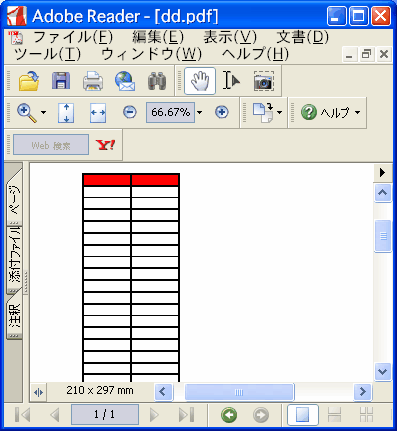This screenshot has height=431, width=397.
Task: Zoom out with the minus button
Action: point(130,112)
